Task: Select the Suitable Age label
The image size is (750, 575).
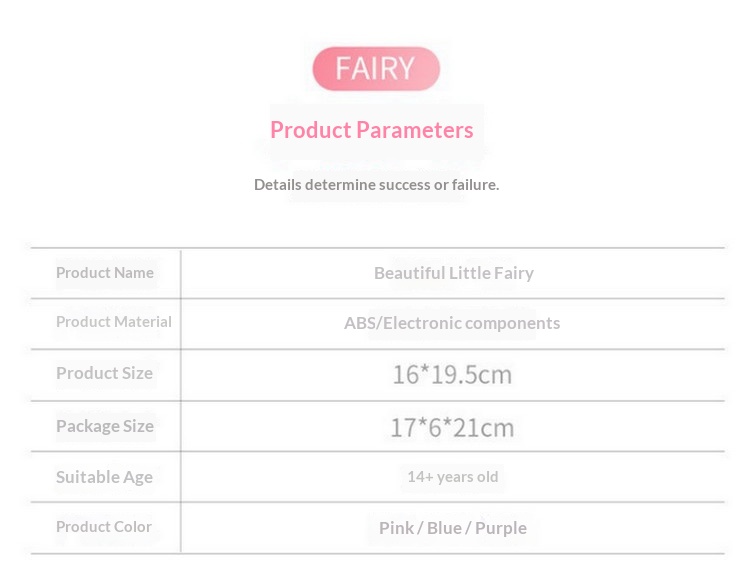Action: pos(104,477)
